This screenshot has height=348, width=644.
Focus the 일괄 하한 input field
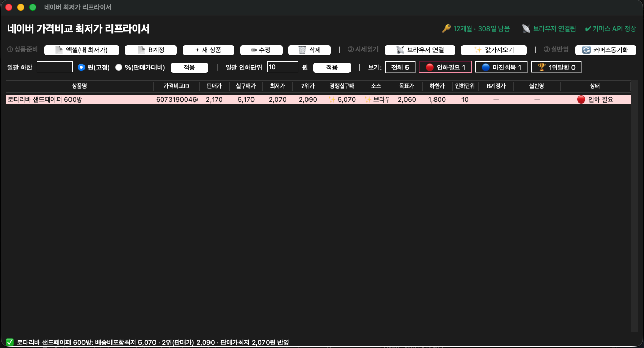(54, 67)
